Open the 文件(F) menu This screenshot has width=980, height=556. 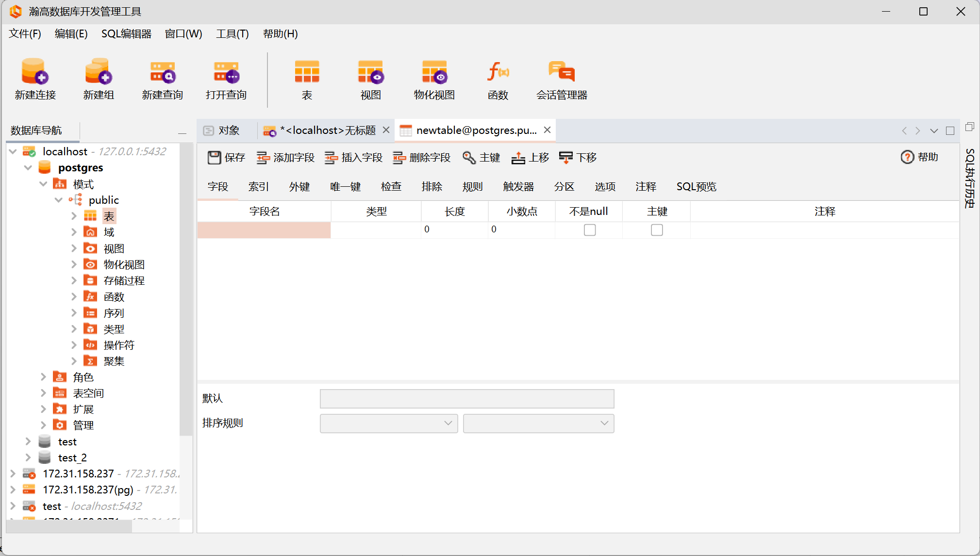pos(25,34)
